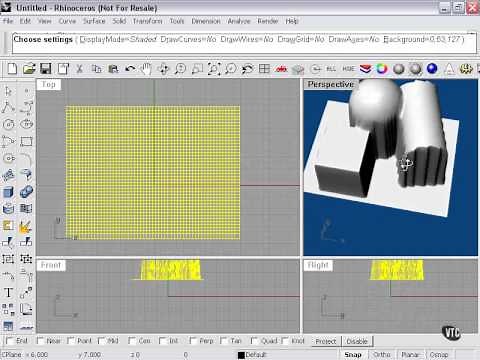The height and width of the screenshot is (360, 480).
Task: Click the Save floppy disk icon
Action: (x=46, y=69)
